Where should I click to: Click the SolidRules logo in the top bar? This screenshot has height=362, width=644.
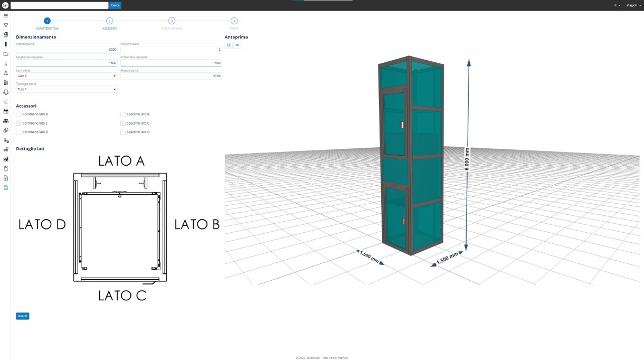(x=5, y=5)
